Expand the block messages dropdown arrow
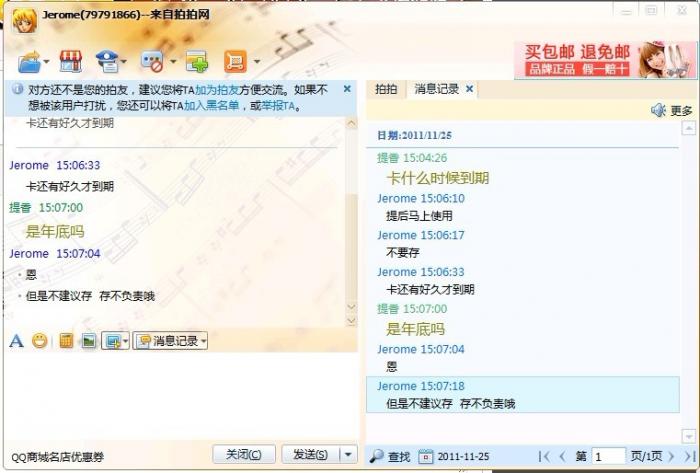The image size is (700, 473). (173, 62)
